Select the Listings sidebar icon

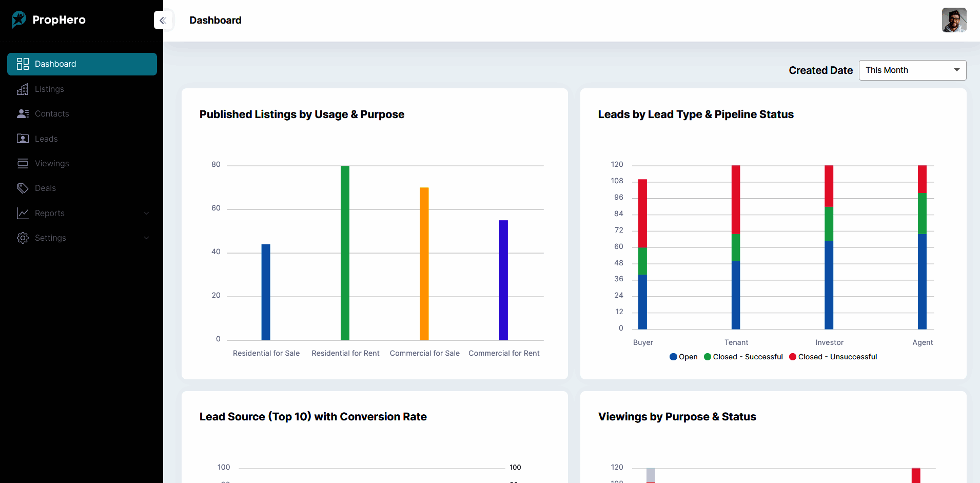[23, 89]
